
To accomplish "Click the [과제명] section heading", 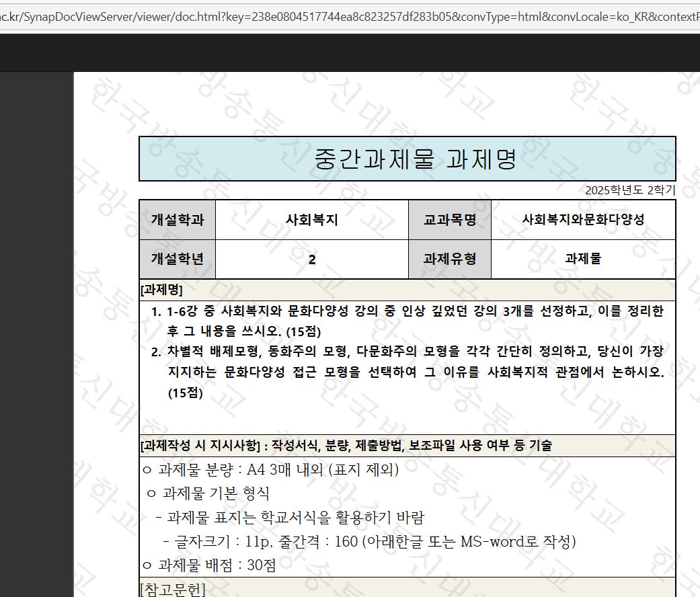I will (161, 290).
